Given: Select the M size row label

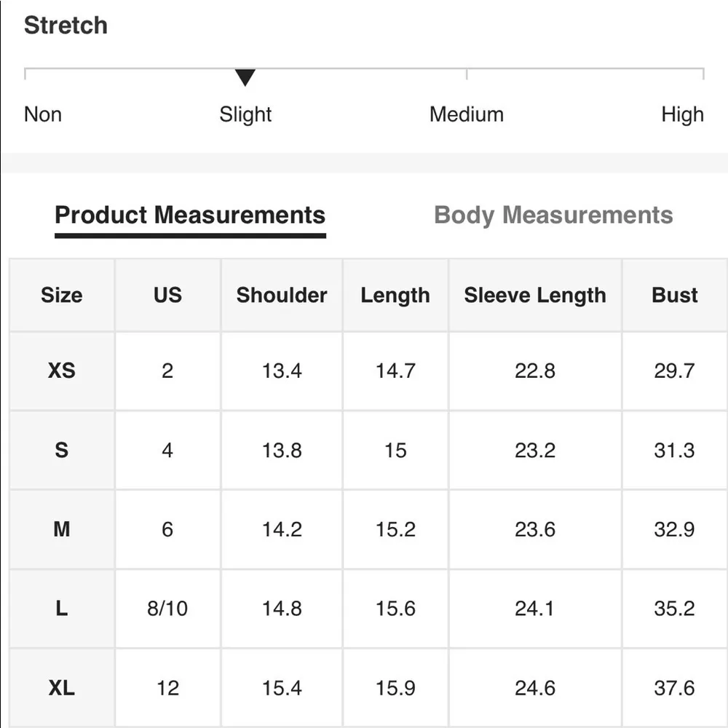Looking at the screenshot, I should click(62, 529).
